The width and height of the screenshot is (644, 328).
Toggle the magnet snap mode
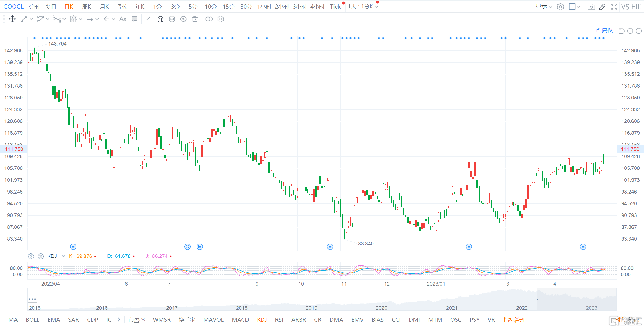(x=160, y=19)
